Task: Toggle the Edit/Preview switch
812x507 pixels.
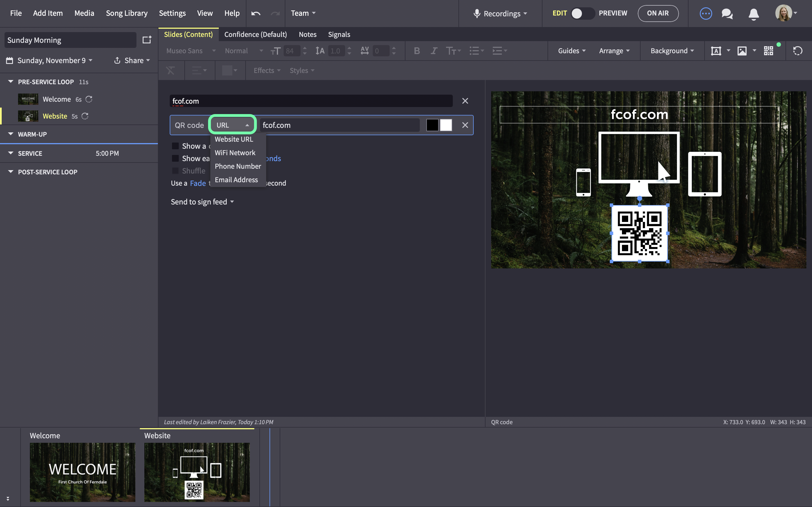Action: pos(582,14)
